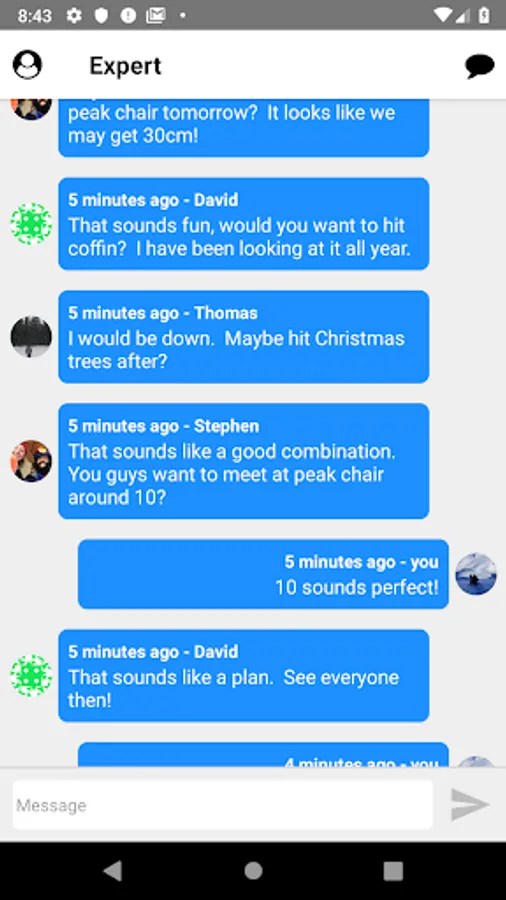506x900 pixels.
Task: Tap Stephen's message about meeting around 10
Action: tap(244, 461)
